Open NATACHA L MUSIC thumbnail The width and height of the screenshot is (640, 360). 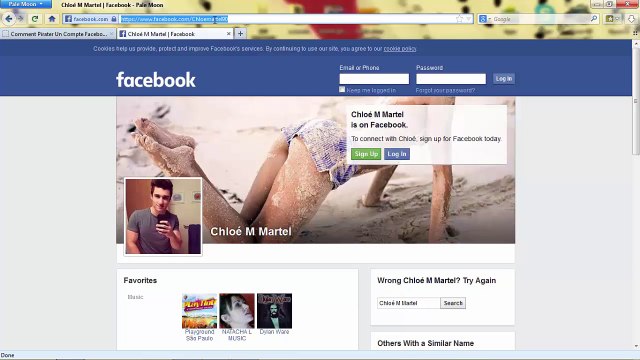coord(237,311)
